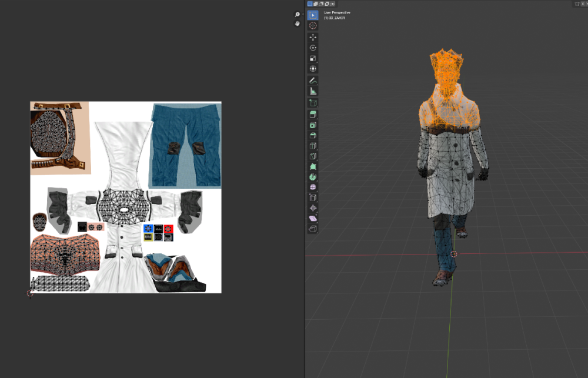Image resolution: width=588 pixels, height=378 pixels.
Task: Click the UV editor pan hand gizmo
Action: [x=298, y=24]
